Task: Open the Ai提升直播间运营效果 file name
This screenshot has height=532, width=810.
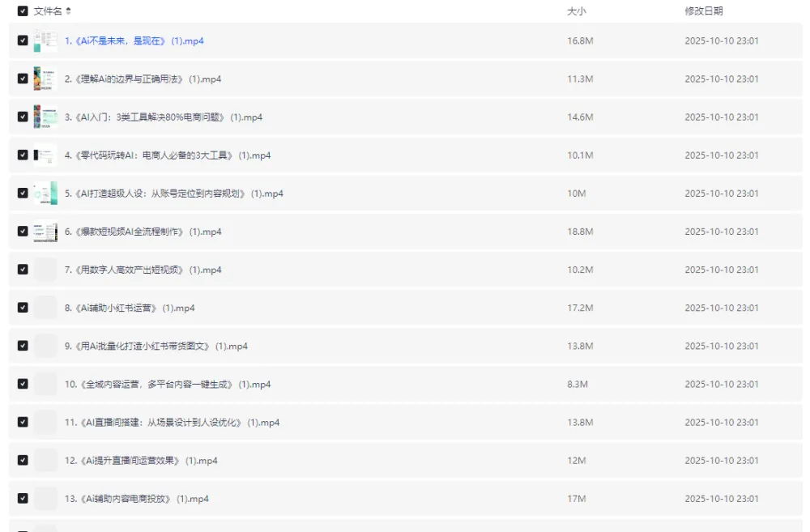Action: pos(141,461)
